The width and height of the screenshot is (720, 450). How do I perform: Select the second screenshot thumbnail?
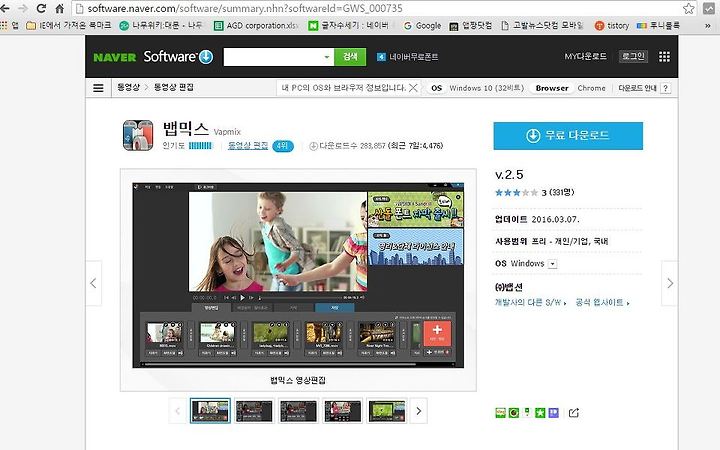coord(254,411)
